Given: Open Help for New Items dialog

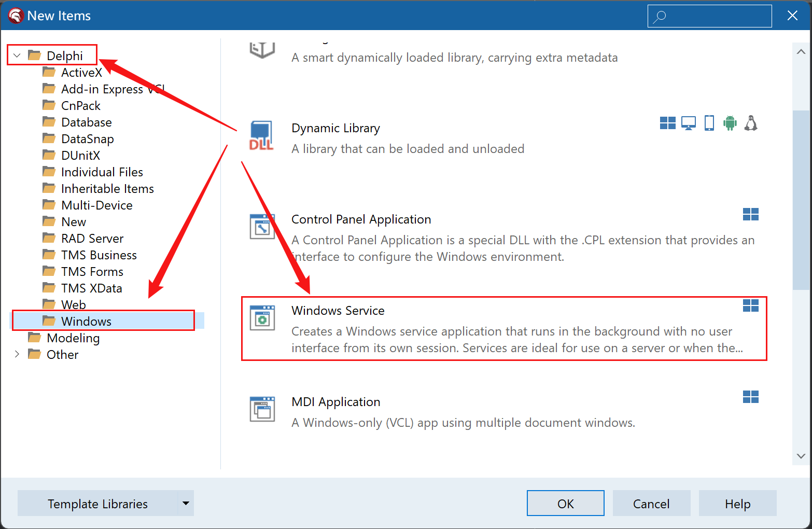Looking at the screenshot, I should pos(737,503).
